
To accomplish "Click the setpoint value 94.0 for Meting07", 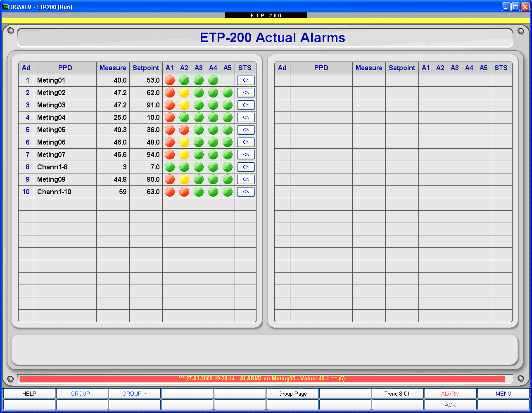I will tap(153, 154).
